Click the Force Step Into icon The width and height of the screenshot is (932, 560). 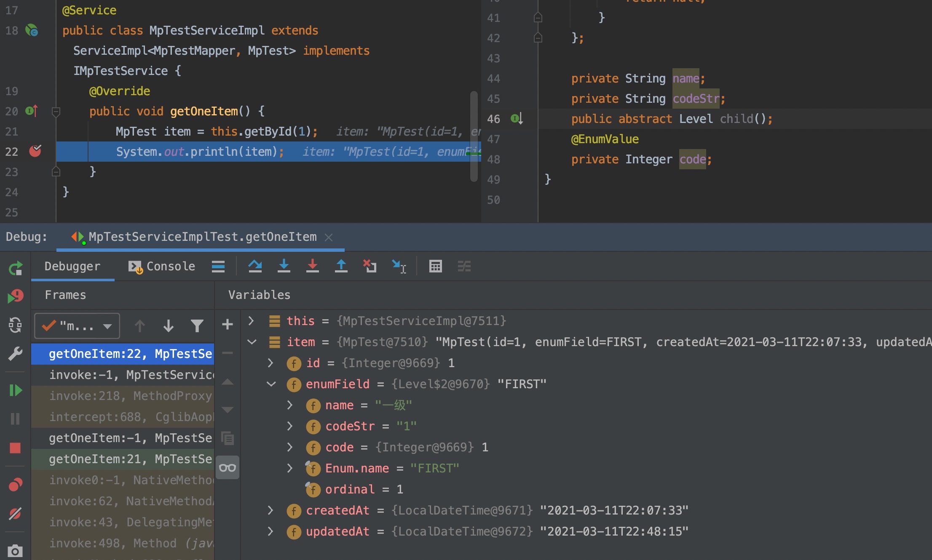click(x=312, y=266)
